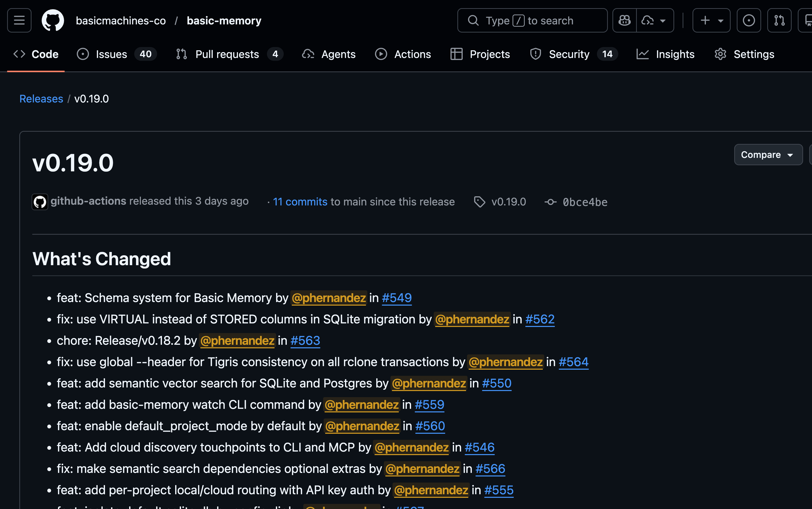812x509 pixels.
Task: Open @phernandez on the Schema system line
Action: click(328, 298)
